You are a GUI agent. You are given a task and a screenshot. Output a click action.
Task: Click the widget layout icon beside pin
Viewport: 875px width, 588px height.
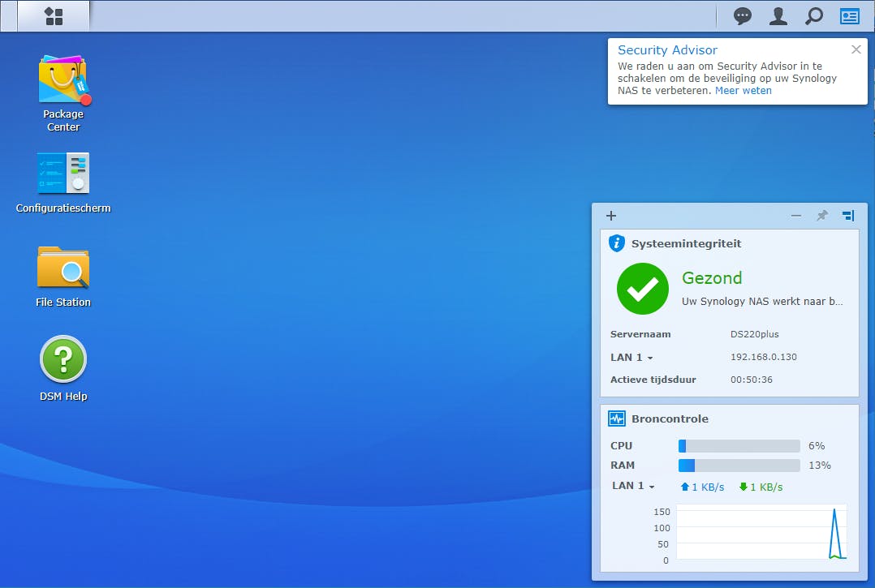tap(848, 216)
